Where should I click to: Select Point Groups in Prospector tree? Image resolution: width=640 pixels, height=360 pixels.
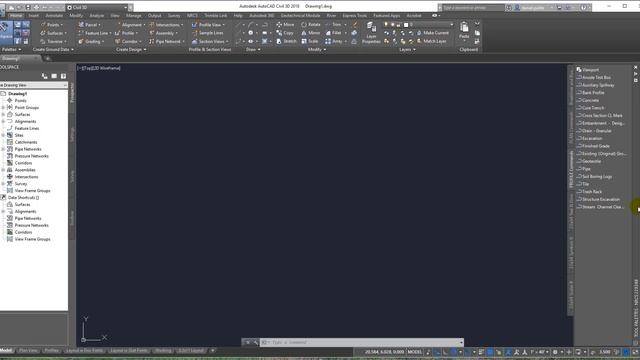coord(27,108)
